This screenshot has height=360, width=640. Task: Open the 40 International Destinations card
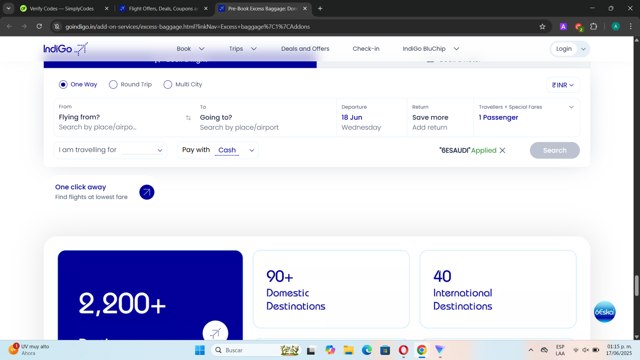pos(498,289)
